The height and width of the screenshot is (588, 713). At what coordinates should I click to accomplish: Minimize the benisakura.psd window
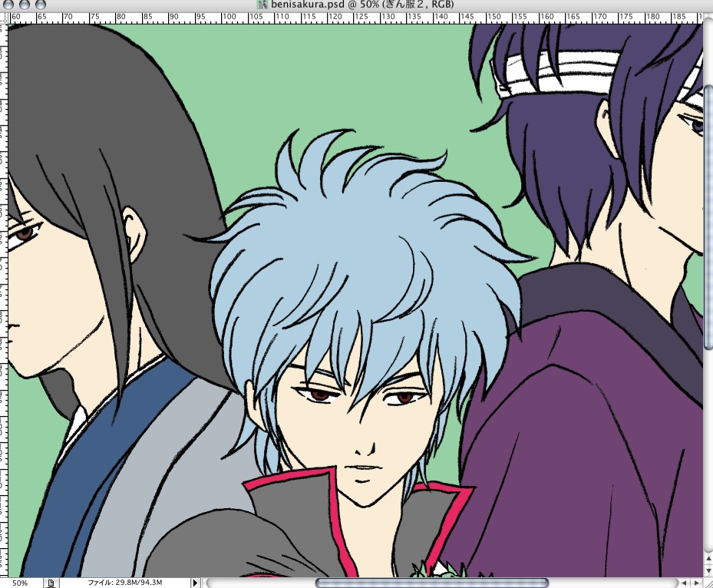(25, 5)
